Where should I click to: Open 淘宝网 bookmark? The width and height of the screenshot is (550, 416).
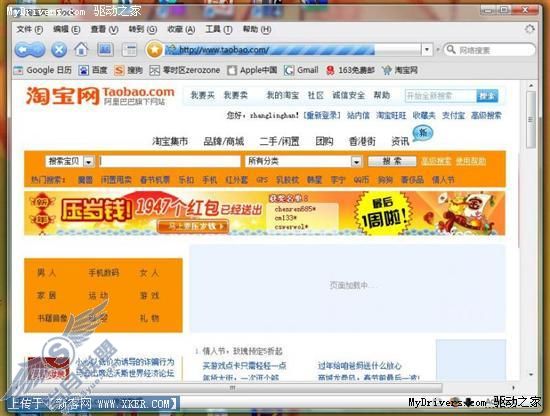(400, 70)
